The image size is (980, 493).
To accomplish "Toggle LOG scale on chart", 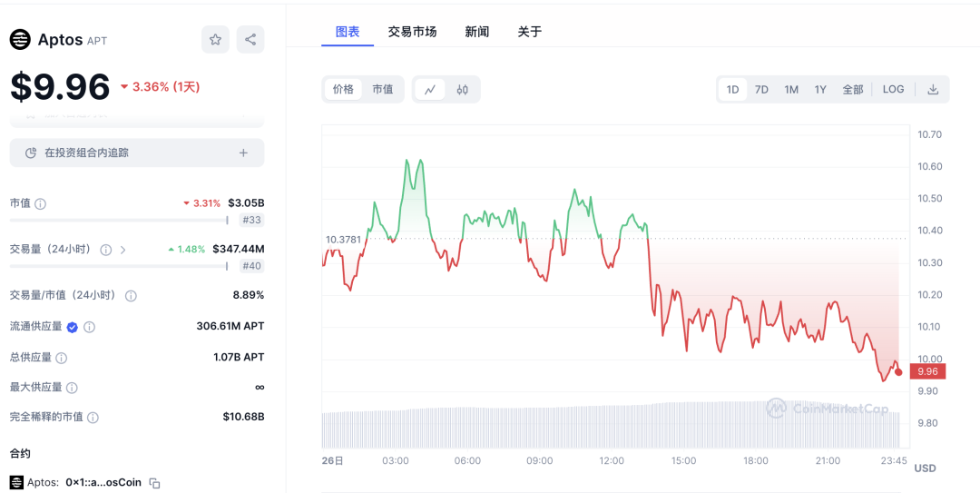I will click(893, 90).
